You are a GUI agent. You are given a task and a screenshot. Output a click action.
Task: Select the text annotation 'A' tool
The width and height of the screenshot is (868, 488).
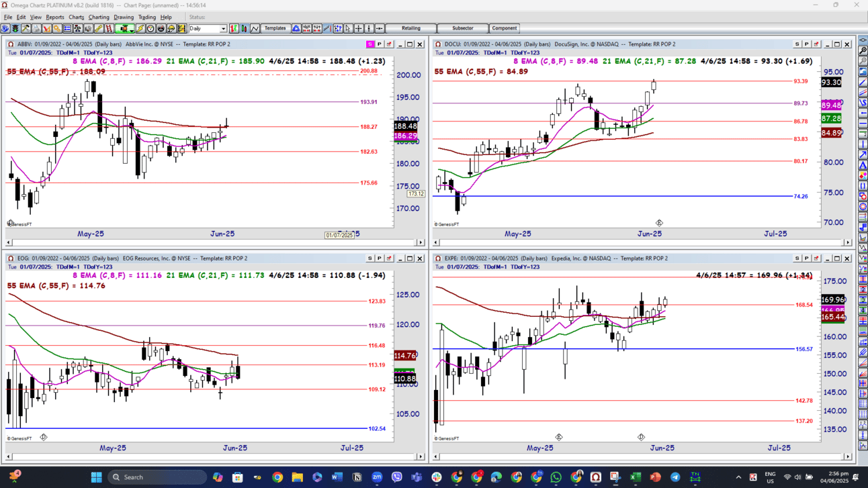863,164
